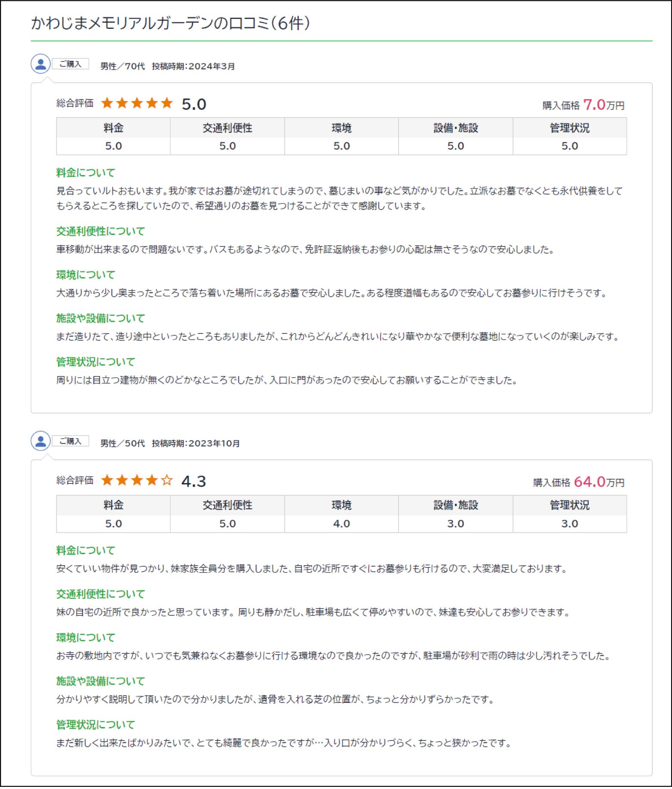Click the 投稿時期:2024年3月 label
The height and width of the screenshot is (789, 672).
[193, 66]
